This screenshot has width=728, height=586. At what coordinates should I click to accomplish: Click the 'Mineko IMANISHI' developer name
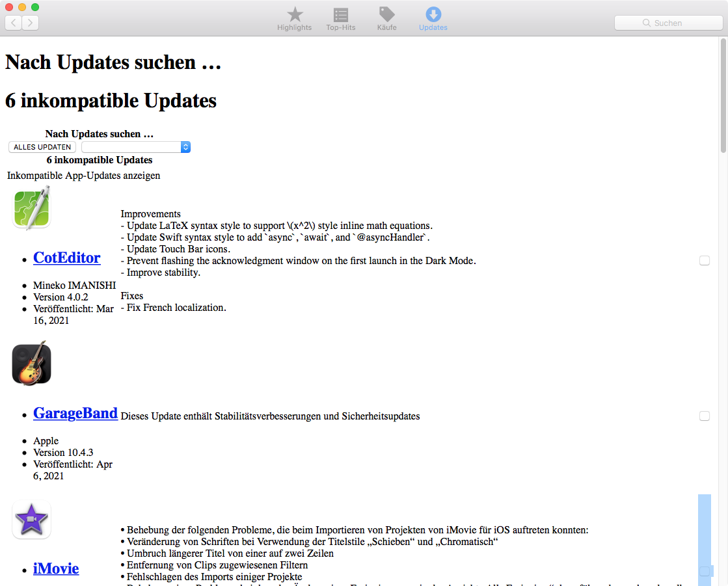(x=75, y=286)
